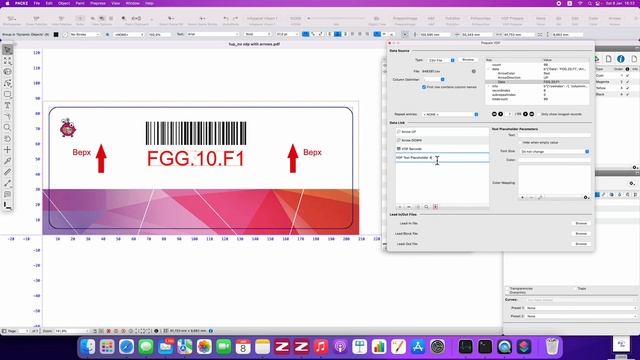This screenshot has height=360, width=640.
Task: Open the font style Bold dropdown
Action: [x=258, y=35]
